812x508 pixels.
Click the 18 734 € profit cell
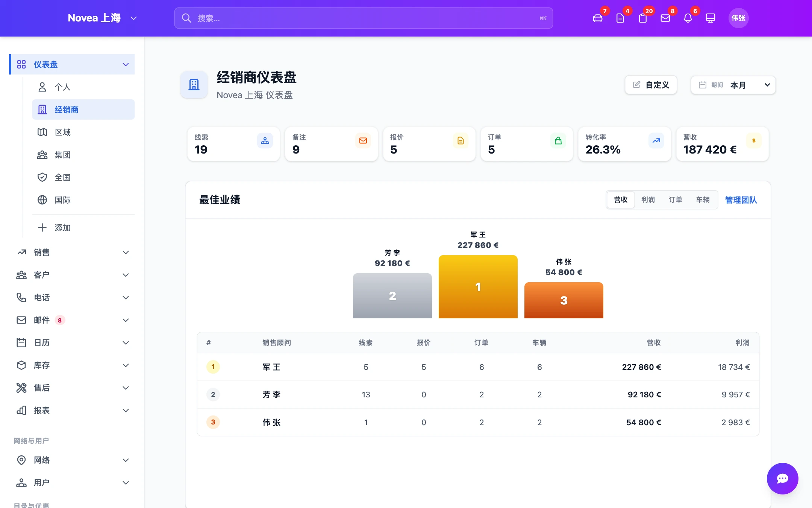click(734, 367)
